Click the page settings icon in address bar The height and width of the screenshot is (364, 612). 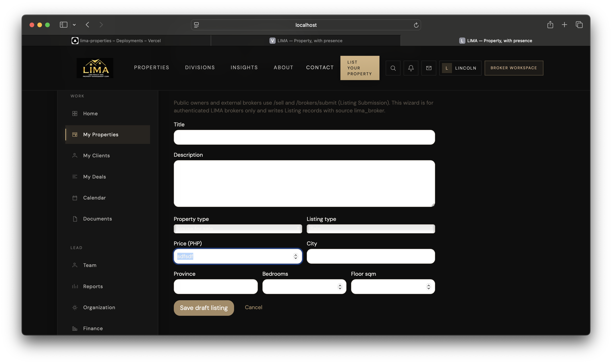point(196,25)
